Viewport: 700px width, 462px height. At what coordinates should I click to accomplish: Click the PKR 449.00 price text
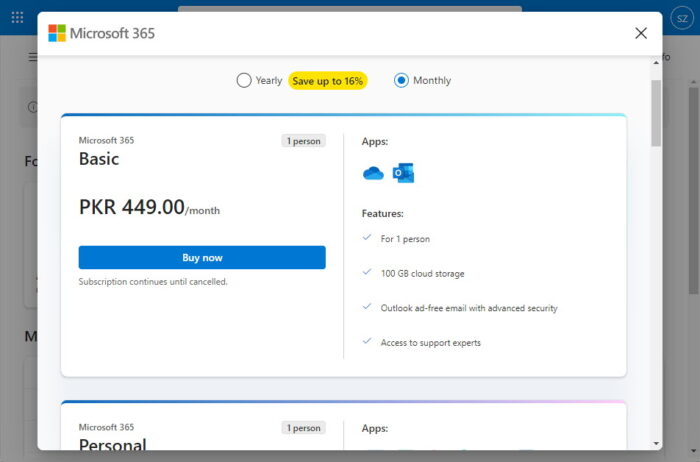tap(132, 207)
